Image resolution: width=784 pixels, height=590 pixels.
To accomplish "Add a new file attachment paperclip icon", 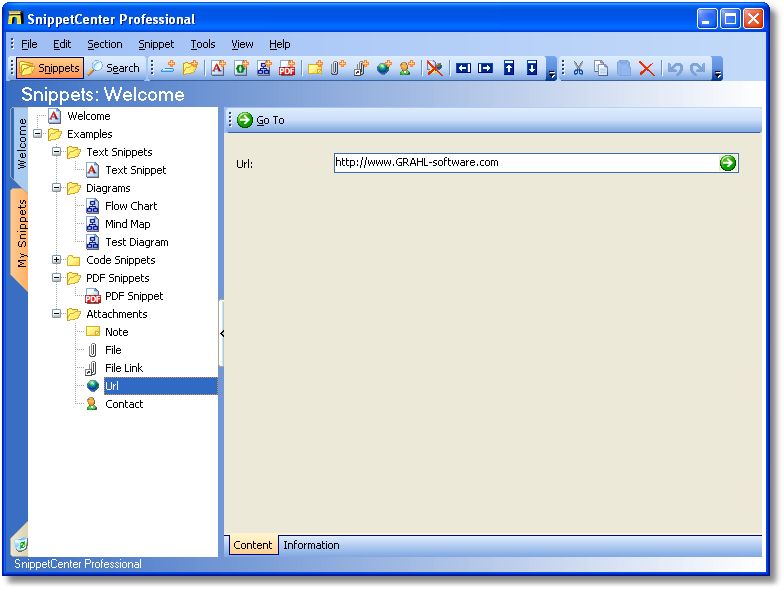I will pyautogui.click(x=338, y=68).
